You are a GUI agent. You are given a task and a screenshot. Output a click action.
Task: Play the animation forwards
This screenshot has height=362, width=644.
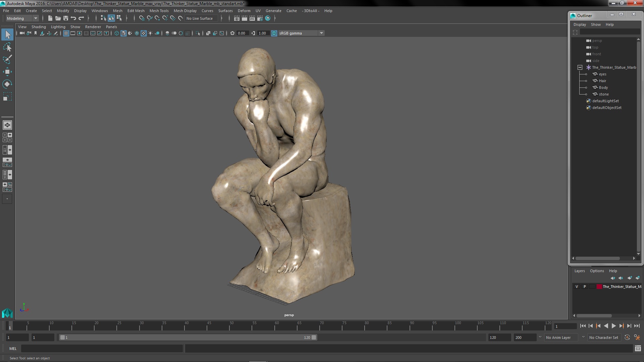tap(613, 326)
